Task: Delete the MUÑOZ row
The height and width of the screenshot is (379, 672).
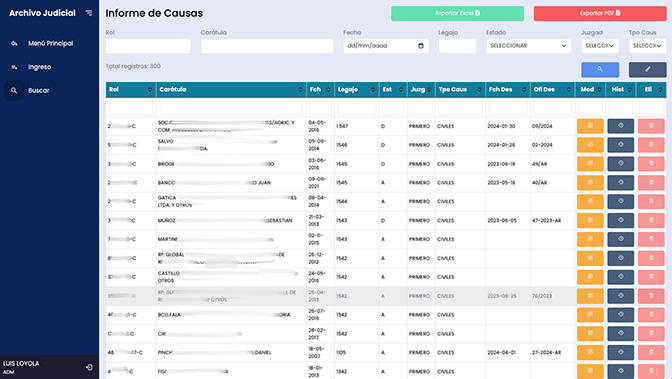Action: point(651,220)
